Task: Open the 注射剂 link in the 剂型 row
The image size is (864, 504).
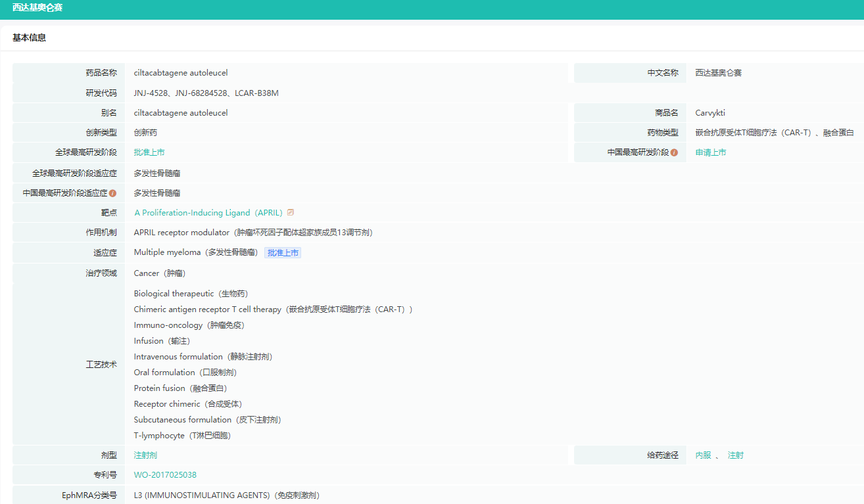Action: click(145, 455)
